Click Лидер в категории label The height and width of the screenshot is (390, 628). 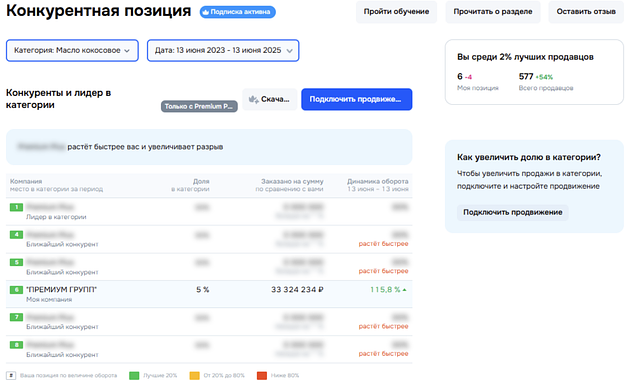[56, 217]
